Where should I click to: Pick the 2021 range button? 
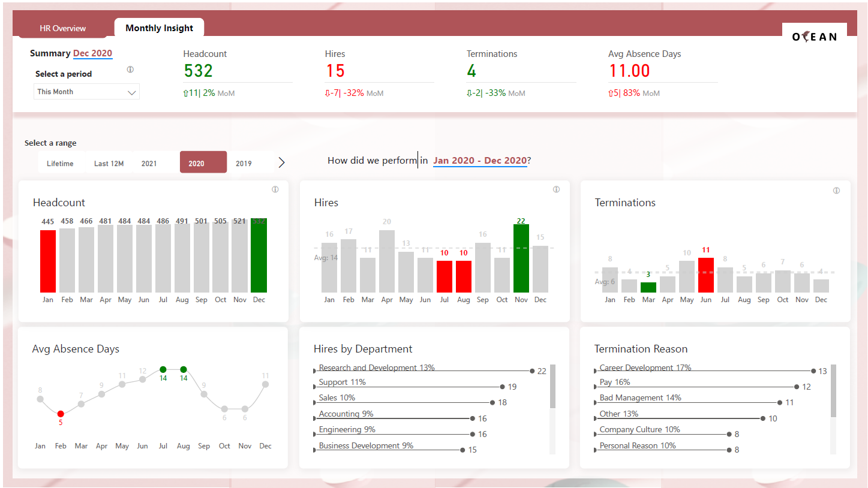[149, 163]
